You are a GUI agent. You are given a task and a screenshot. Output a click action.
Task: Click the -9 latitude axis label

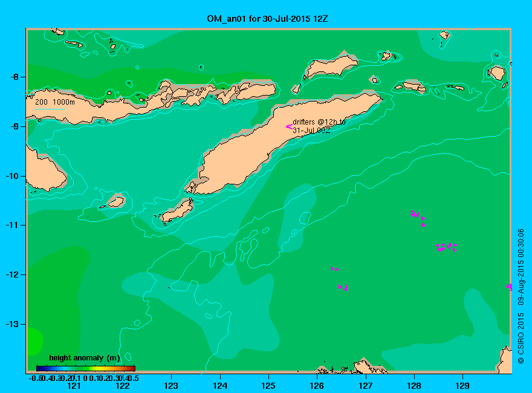[15, 126]
